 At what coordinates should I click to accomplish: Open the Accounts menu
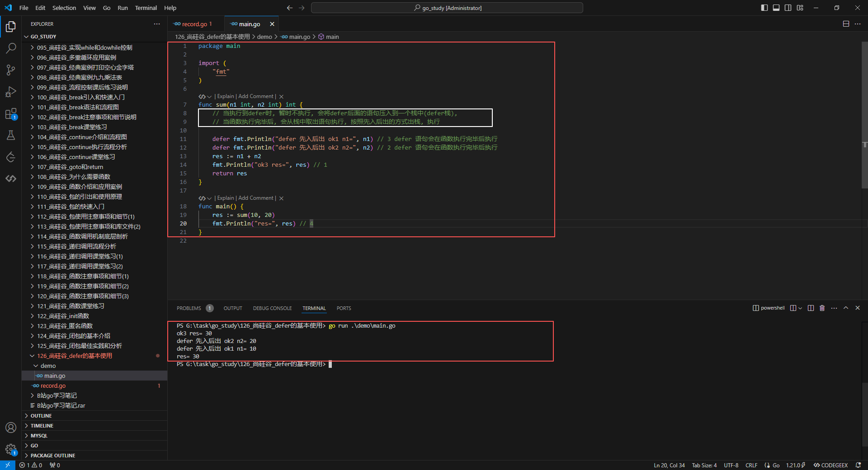pyautogui.click(x=11, y=428)
